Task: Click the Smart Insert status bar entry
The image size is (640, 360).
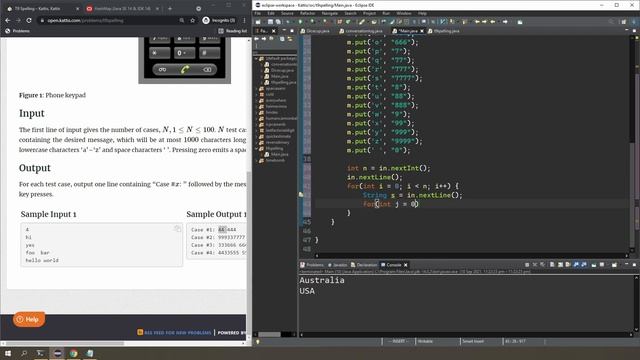Action: click(473, 341)
